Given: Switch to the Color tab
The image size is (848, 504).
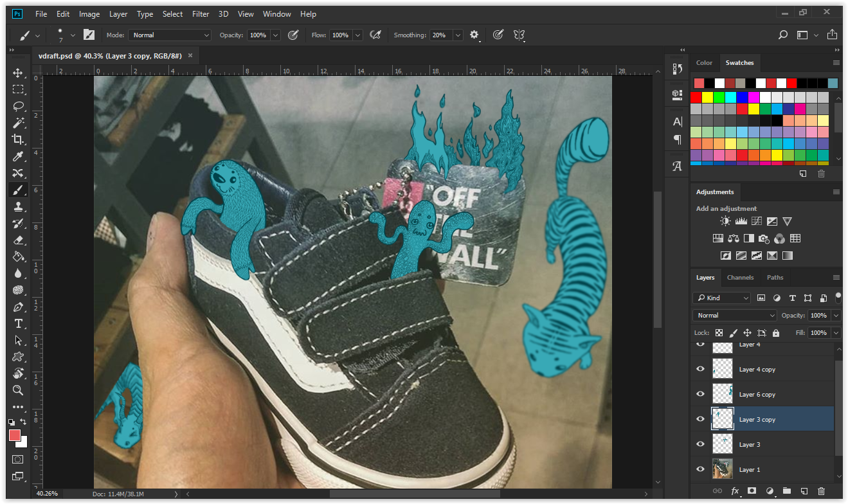Looking at the screenshot, I should [704, 63].
